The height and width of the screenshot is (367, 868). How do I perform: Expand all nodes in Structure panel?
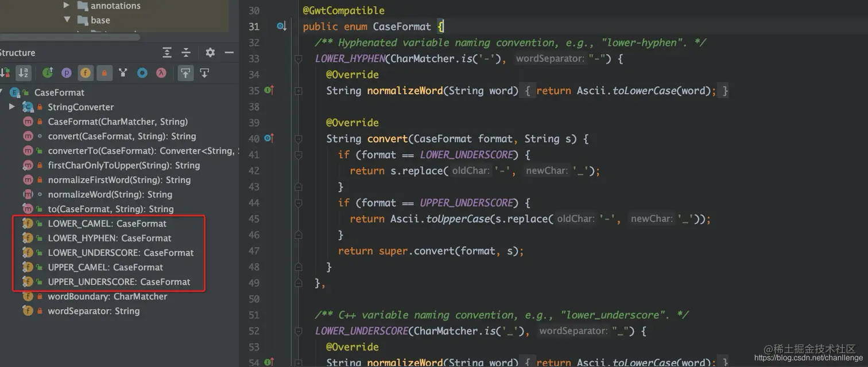(167, 53)
